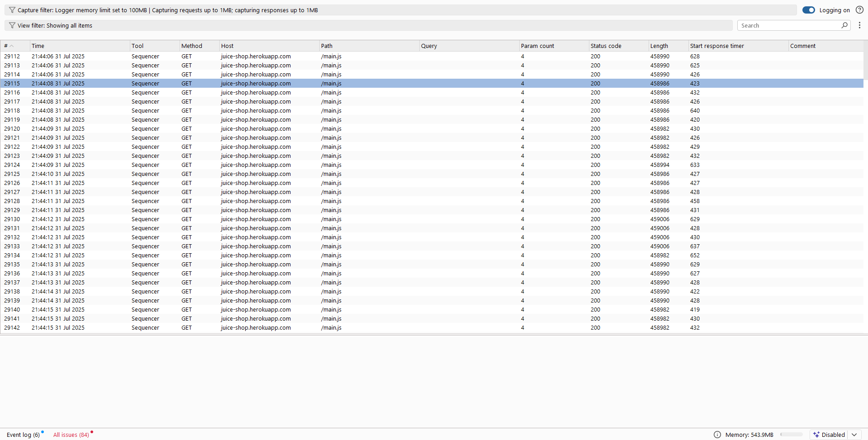This screenshot has height=440, width=868.
Task: Open the All issues tab
Action: pos(71,435)
